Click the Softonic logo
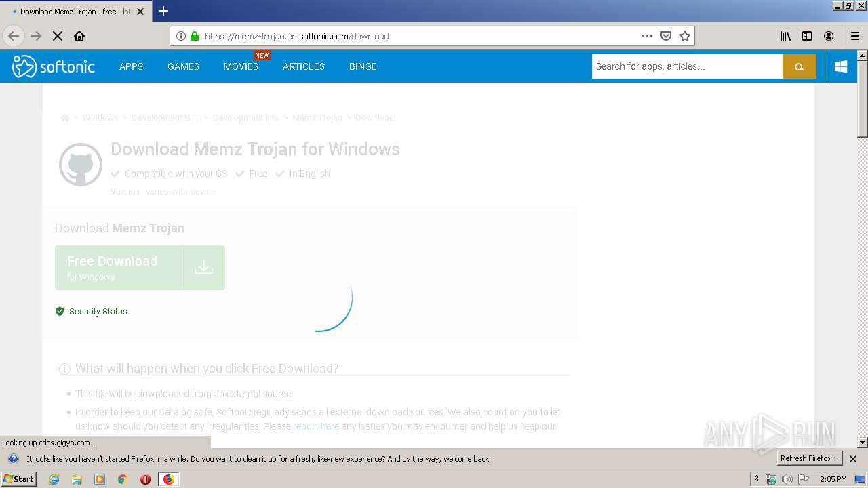This screenshot has height=488, width=868. click(x=54, y=66)
